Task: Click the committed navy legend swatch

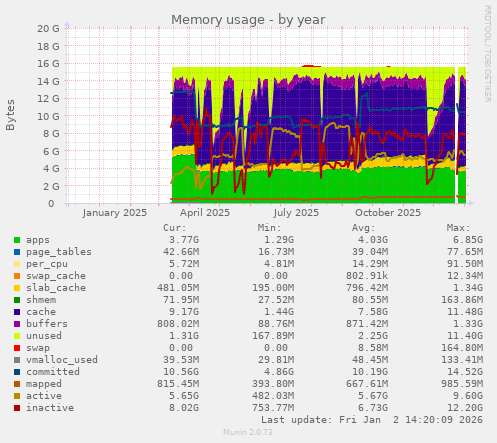Action: 17,372
